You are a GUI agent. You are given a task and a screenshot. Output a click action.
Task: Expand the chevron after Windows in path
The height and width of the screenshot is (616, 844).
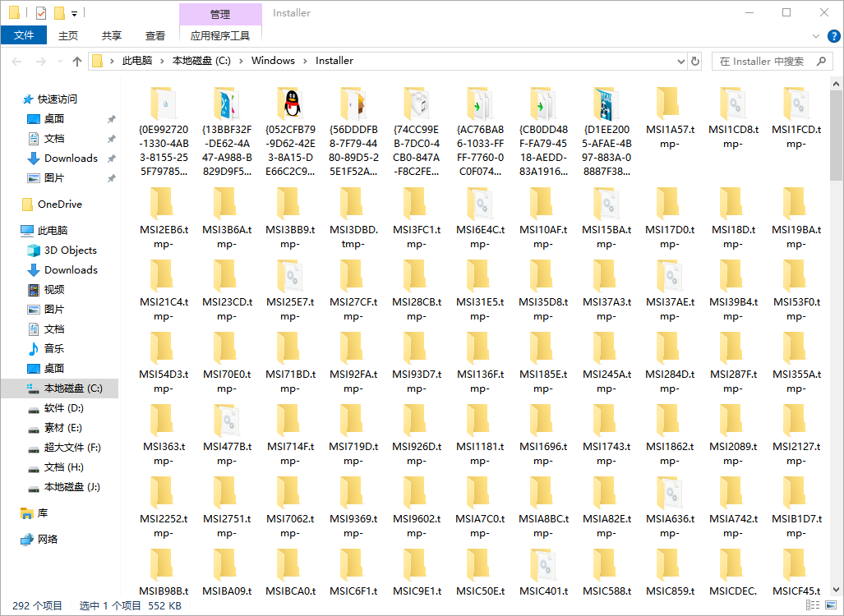tap(305, 61)
